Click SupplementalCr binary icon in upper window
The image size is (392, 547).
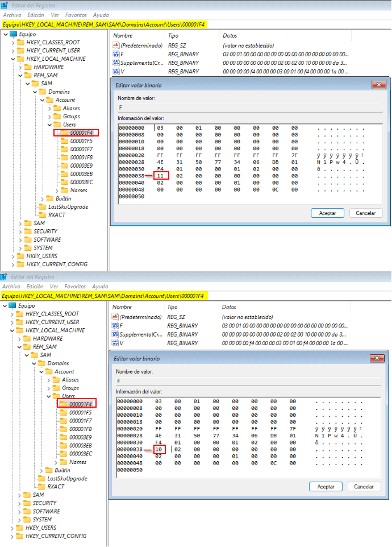(115, 63)
